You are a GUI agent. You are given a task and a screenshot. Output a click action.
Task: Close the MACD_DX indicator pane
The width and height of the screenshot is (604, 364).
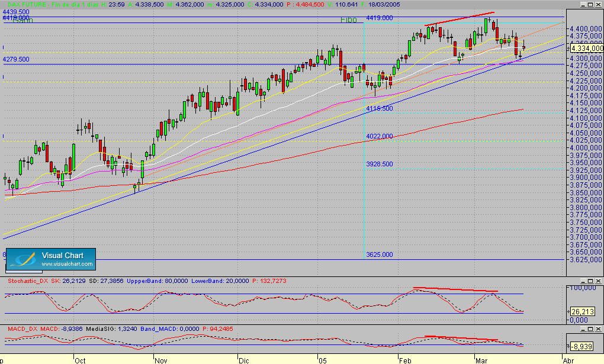click(598, 329)
